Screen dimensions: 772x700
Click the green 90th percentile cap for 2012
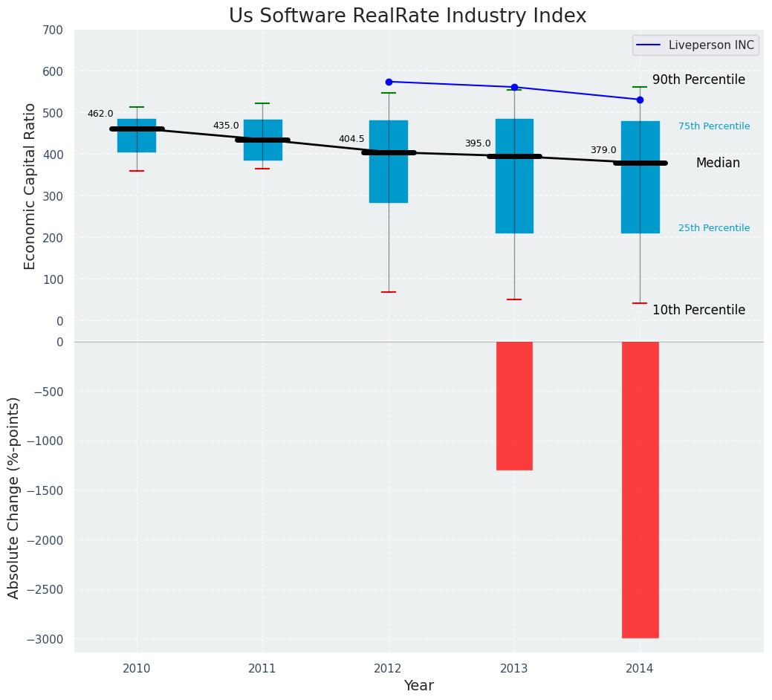(x=389, y=93)
